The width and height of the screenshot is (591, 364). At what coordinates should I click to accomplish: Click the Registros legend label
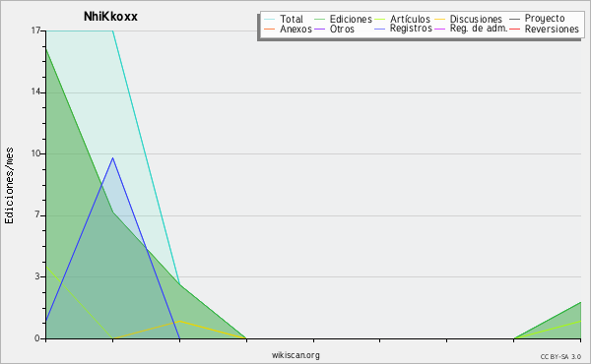click(x=411, y=29)
